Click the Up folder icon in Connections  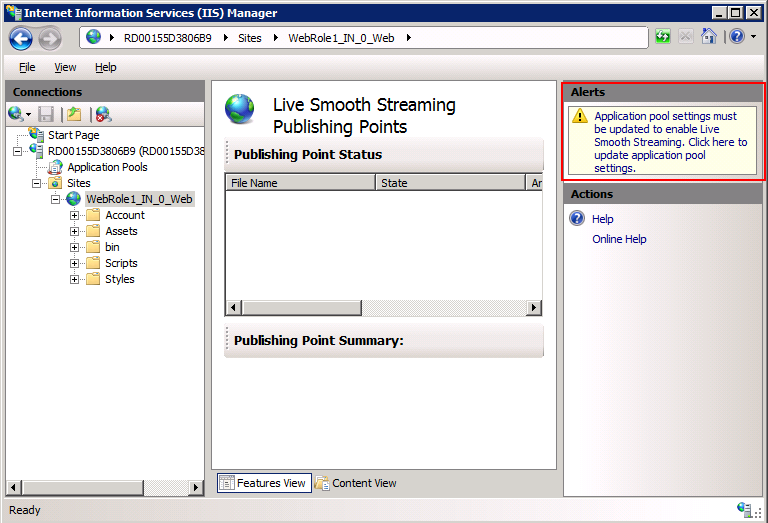click(74, 115)
